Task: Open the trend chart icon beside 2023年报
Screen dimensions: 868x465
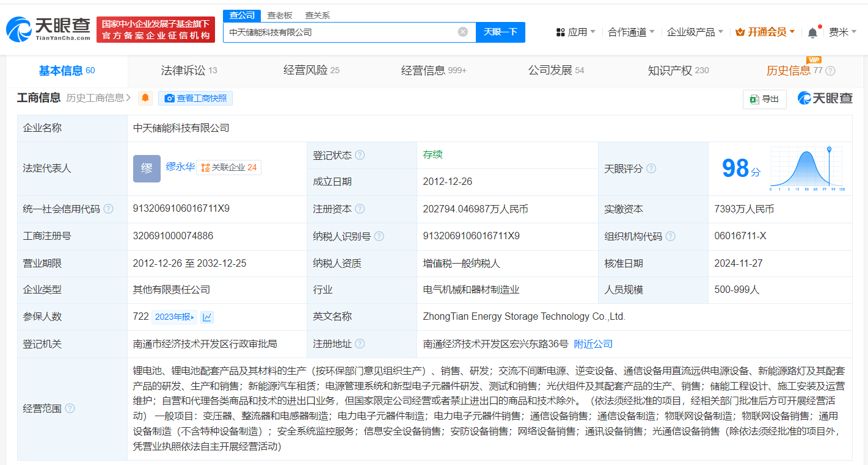Action: click(x=207, y=317)
